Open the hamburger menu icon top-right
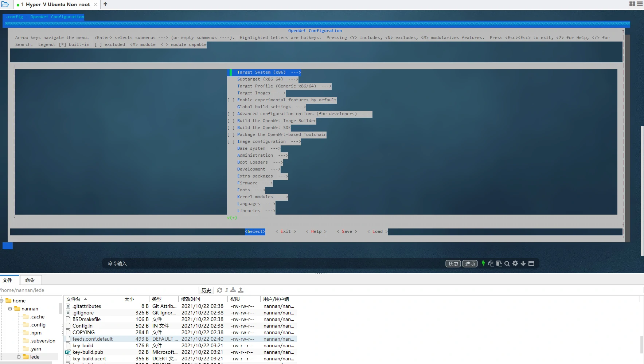Screen dimensions: 644x364 pos(640,4)
